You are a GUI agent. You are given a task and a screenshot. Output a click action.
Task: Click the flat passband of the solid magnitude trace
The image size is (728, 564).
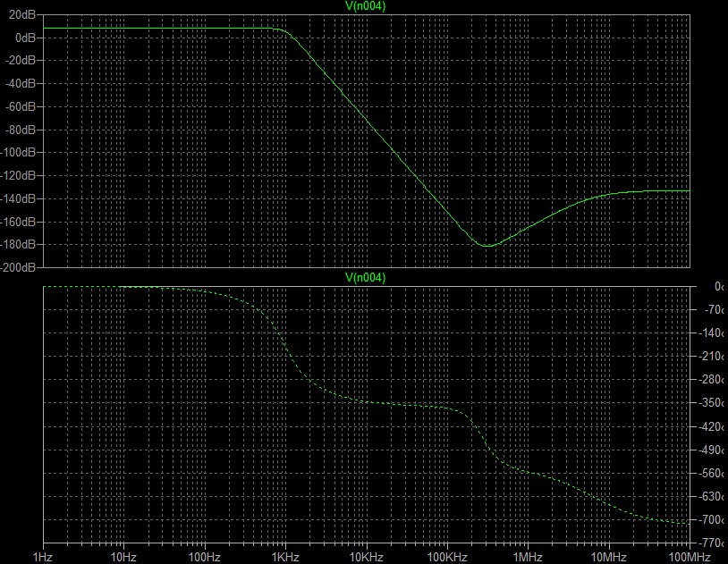coord(161,29)
